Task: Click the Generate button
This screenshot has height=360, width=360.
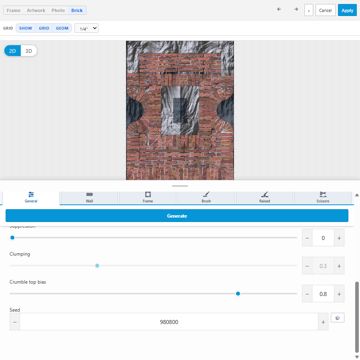Action: tap(177, 216)
